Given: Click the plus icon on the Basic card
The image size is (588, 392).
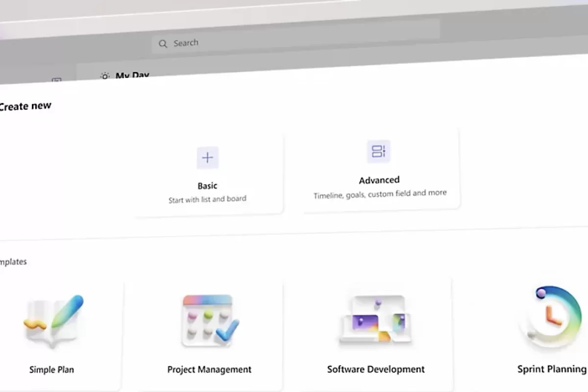Looking at the screenshot, I should [x=208, y=158].
